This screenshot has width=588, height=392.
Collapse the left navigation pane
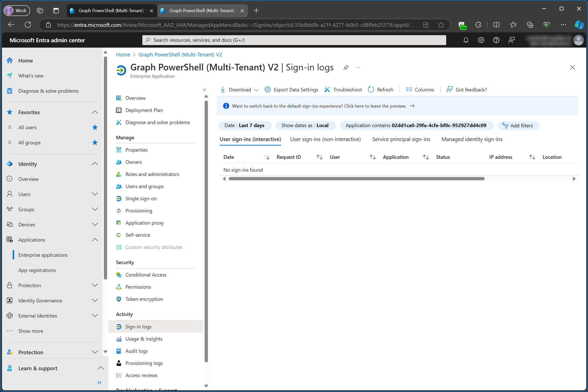pos(99,382)
